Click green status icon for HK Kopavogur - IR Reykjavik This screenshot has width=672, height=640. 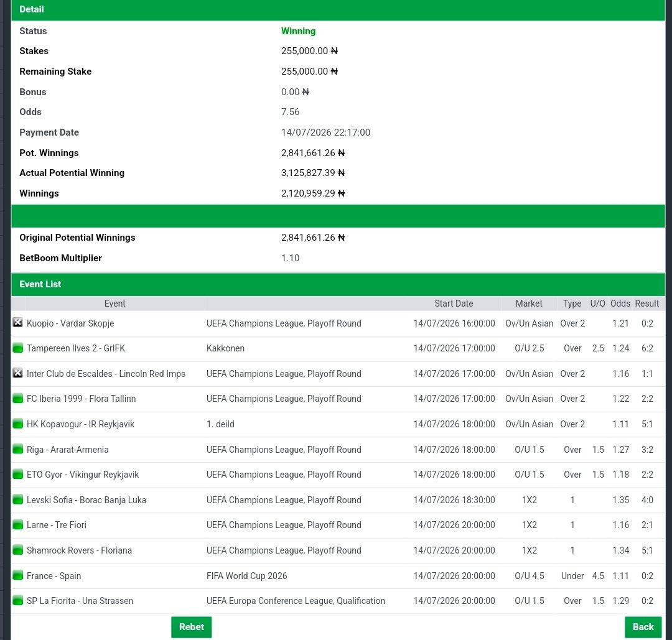pyautogui.click(x=17, y=424)
